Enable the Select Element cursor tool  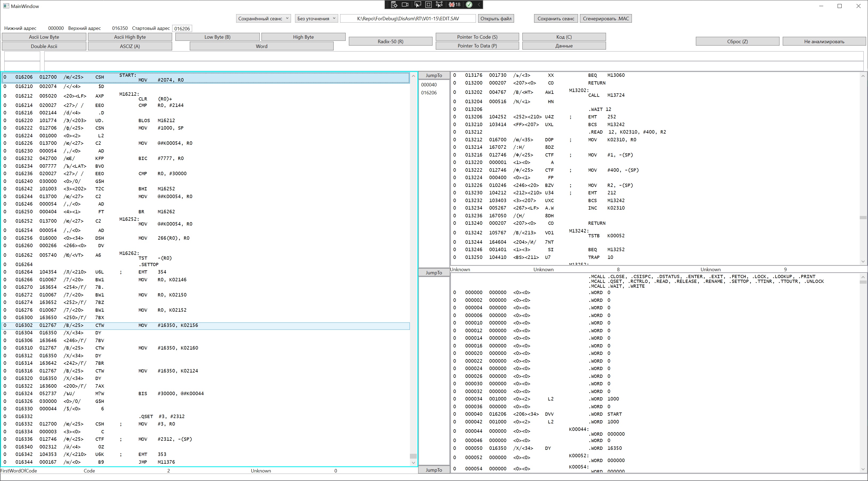pos(418,5)
